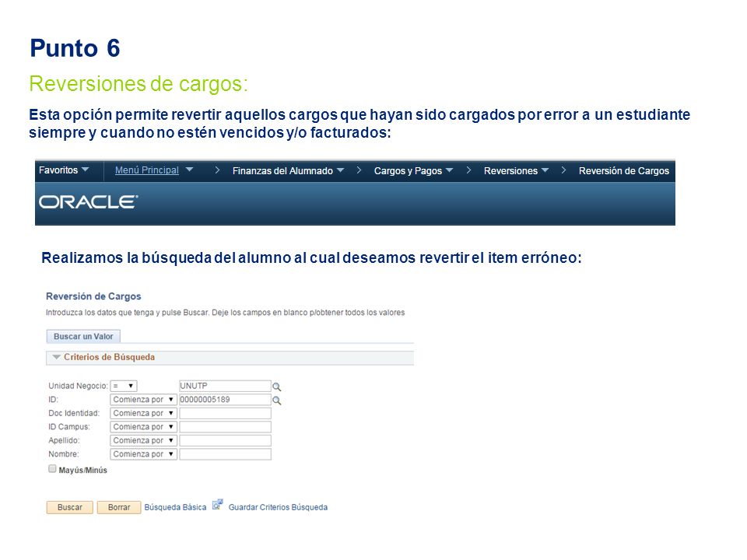
Task: Expand the Menú Principal dropdown arrow
Action: point(189,170)
